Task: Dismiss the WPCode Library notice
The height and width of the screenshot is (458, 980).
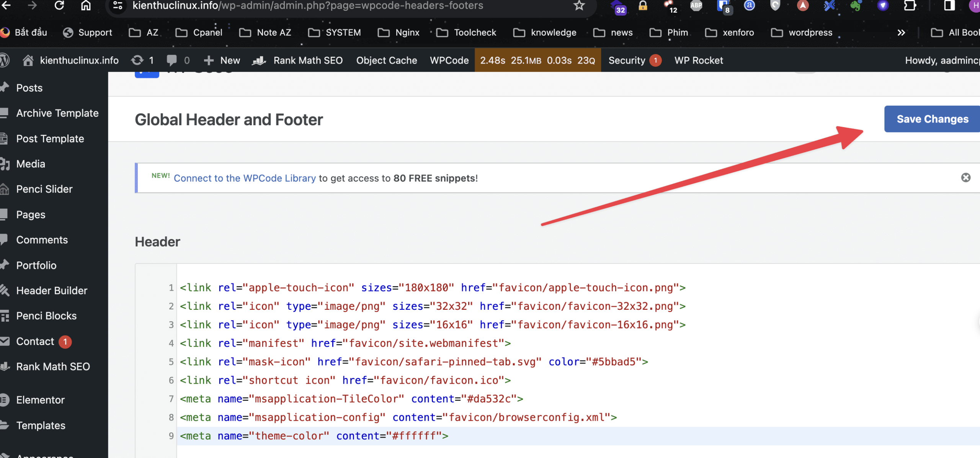Action: (965, 178)
